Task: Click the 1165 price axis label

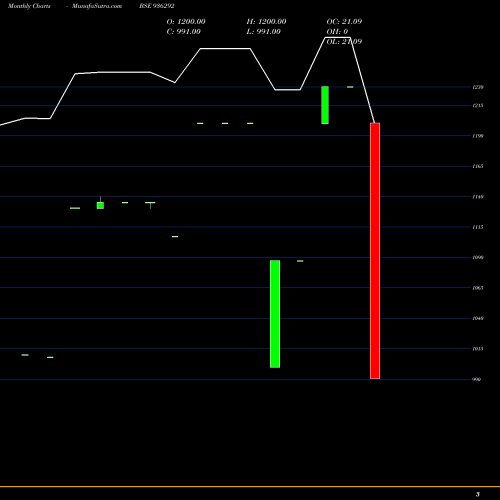Action: click(x=478, y=166)
